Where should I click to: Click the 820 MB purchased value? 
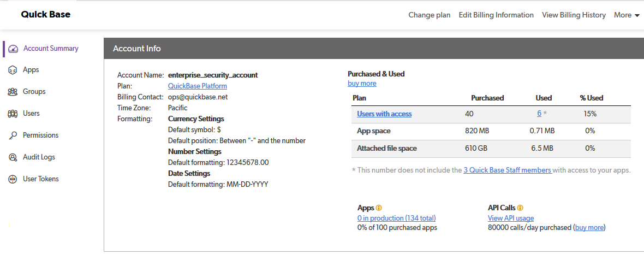pos(477,131)
